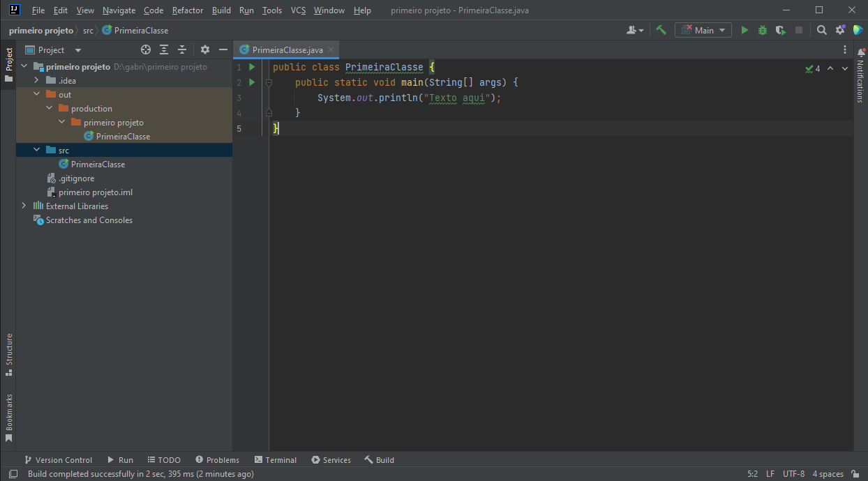This screenshot has width=868, height=481.
Task: Click tool windows quick access icon in status bar
Action: [13, 474]
